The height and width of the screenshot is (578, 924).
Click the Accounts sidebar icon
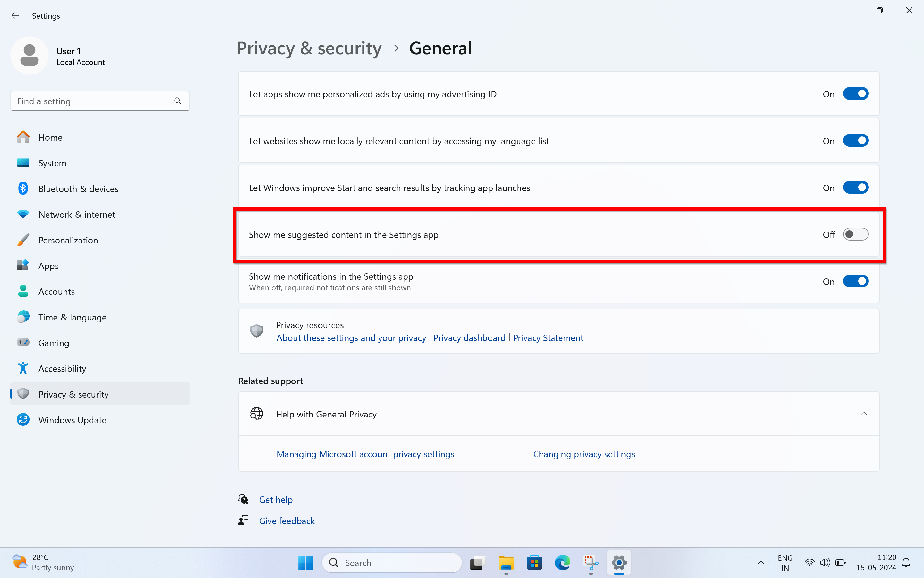point(23,291)
